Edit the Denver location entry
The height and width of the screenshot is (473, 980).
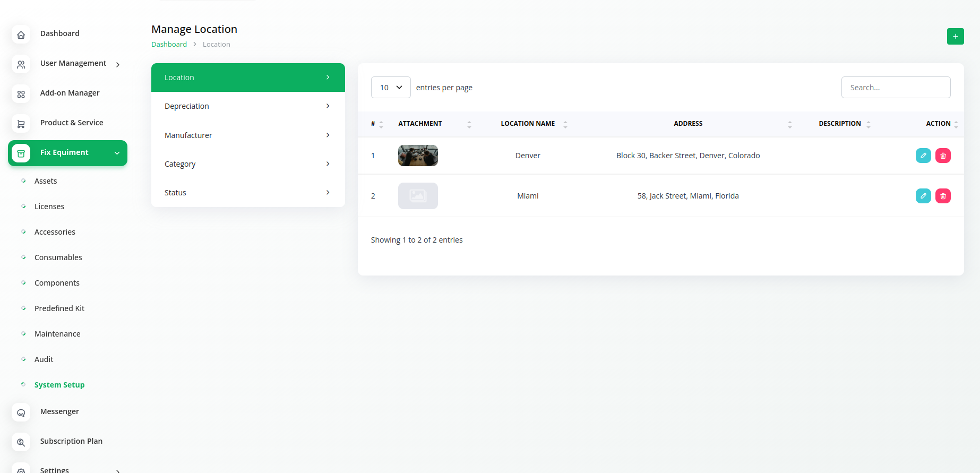coord(923,156)
